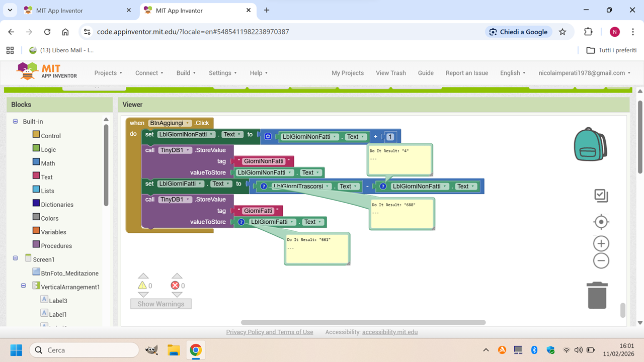Open the Projects menu
The height and width of the screenshot is (362, 644).
tap(108, 73)
